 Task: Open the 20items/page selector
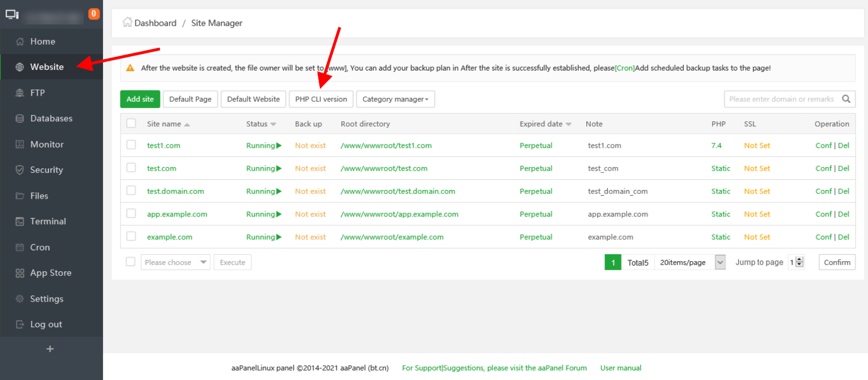(x=690, y=262)
